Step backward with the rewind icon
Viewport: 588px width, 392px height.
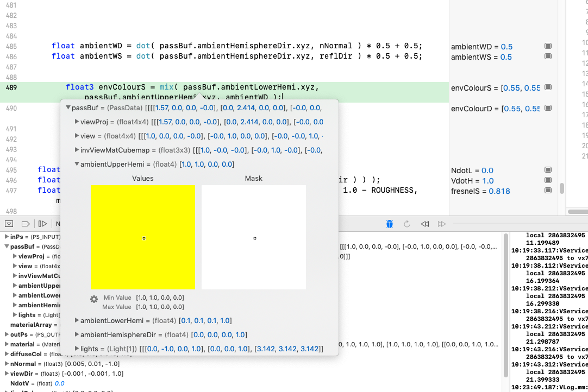pos(424,224)
